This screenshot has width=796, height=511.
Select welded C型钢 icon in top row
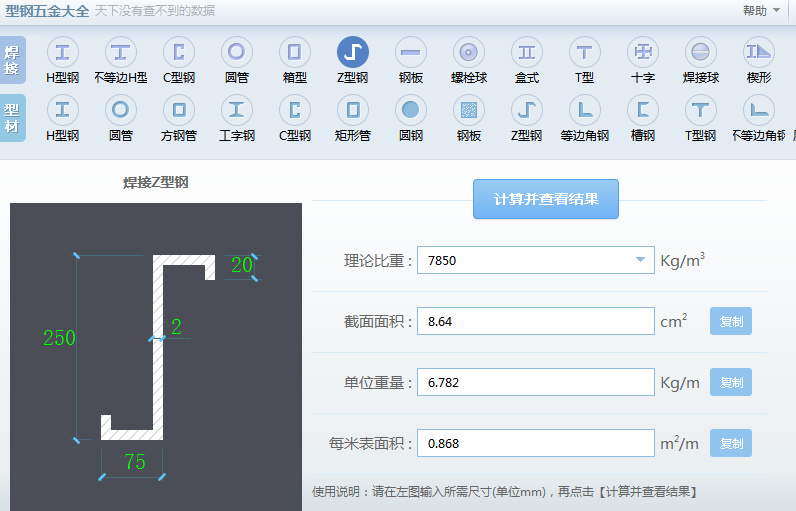[x=179, y=52]
